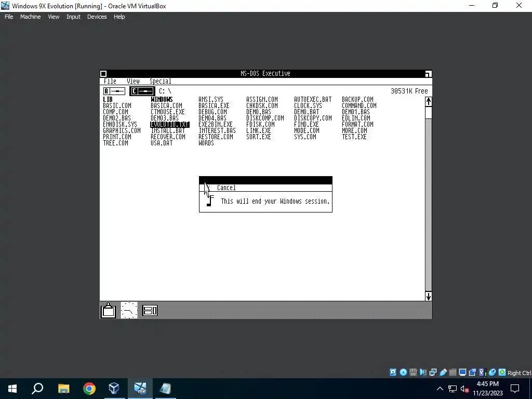The width and height of the screenshot is (532, 399).
Task: Open VirtualBox Machine menu
Action: [30, 17]
